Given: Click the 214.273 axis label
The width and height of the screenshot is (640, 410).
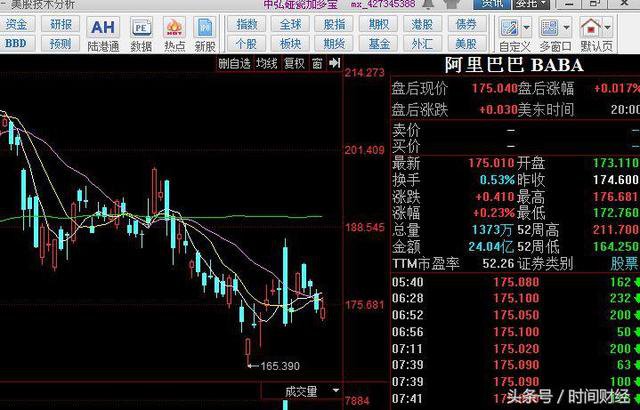Looking at the screenshot, I should coord(364,73).
